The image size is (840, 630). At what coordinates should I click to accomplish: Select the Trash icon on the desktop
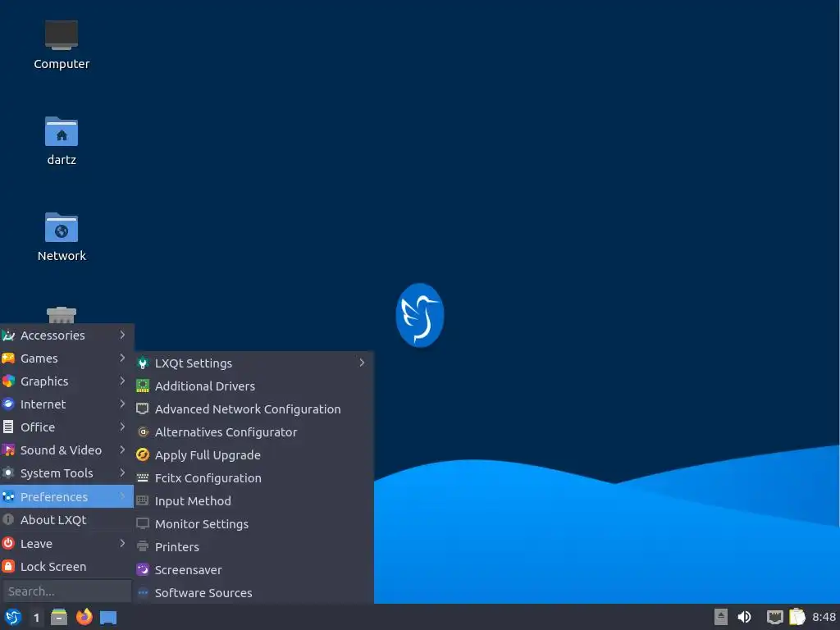coord(61,315)
